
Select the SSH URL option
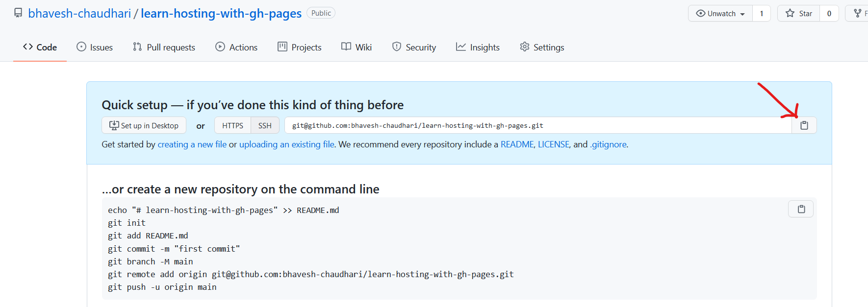[x=265, y=125]
